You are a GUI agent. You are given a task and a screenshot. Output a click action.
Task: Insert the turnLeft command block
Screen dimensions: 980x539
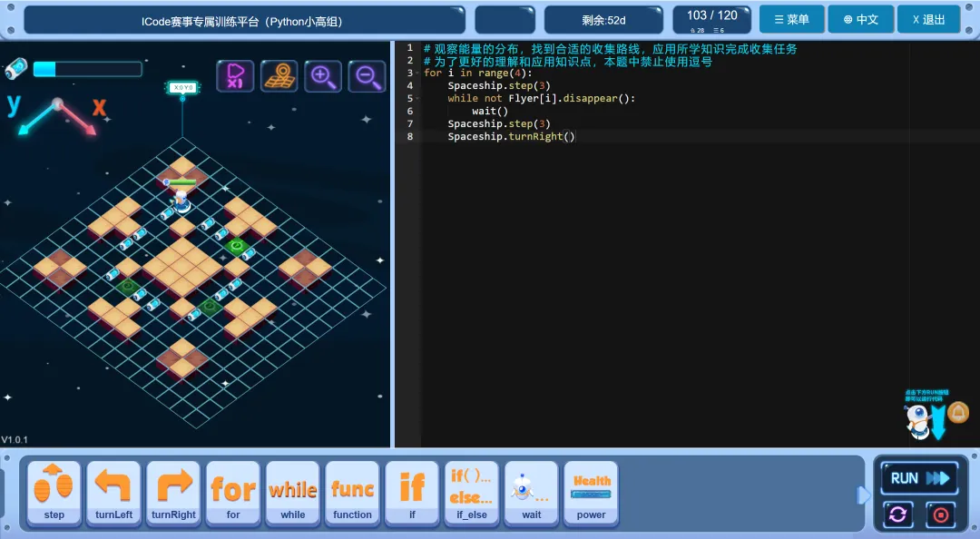[x=113, y=494]
